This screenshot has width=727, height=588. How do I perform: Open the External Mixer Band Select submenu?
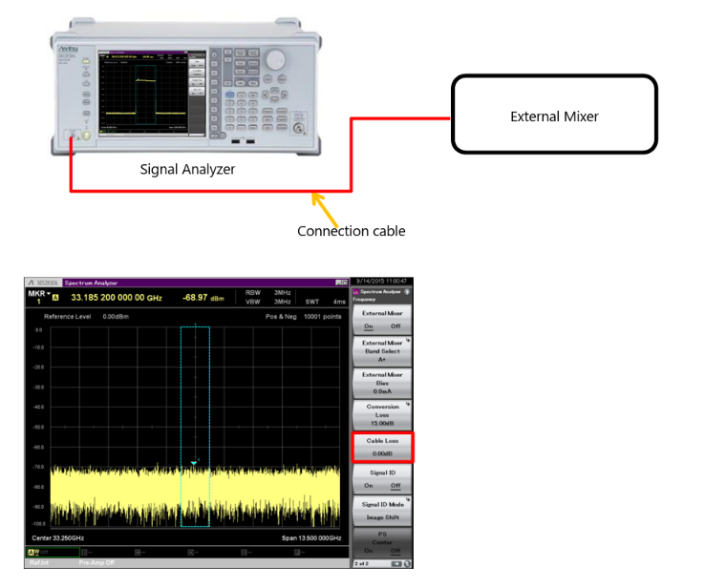click(381, 350)
